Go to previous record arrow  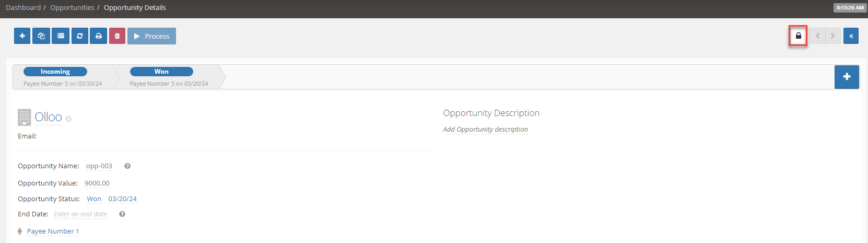tap(817, 36)
